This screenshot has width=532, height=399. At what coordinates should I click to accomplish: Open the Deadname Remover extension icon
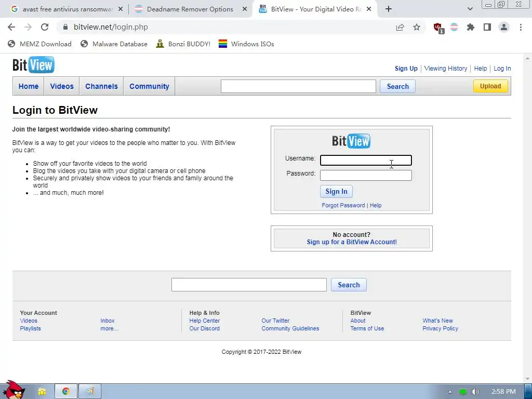pos(454,27)
